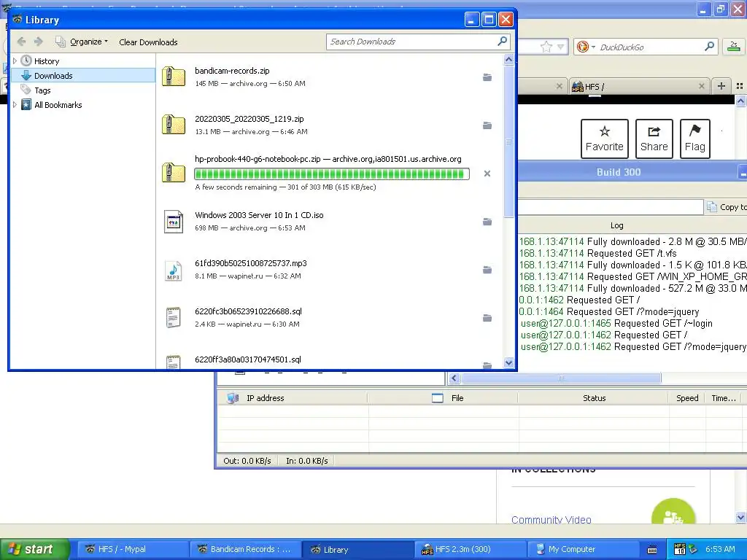Open address bar history dropdown arrow
747x560 pixels.
(561, 47)
